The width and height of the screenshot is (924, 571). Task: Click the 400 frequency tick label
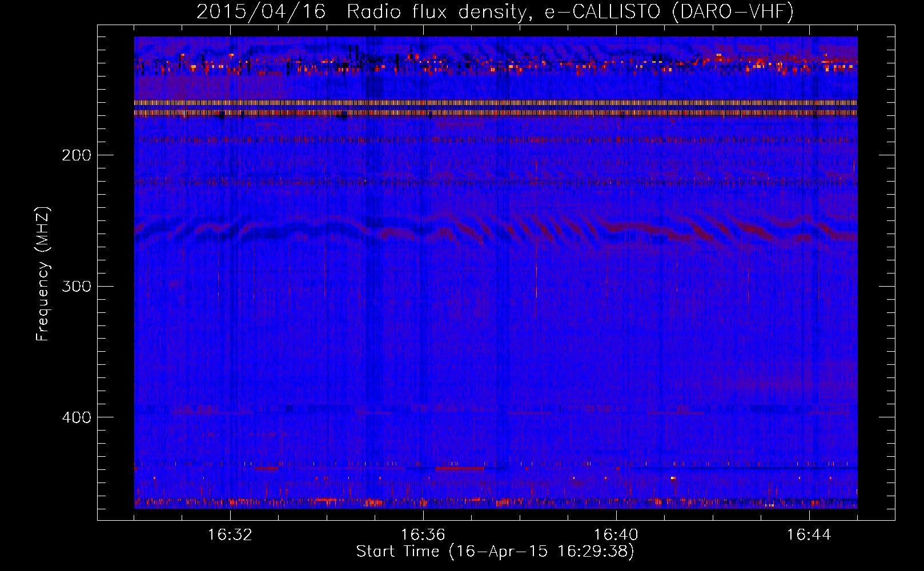click(x=77, y=417)
